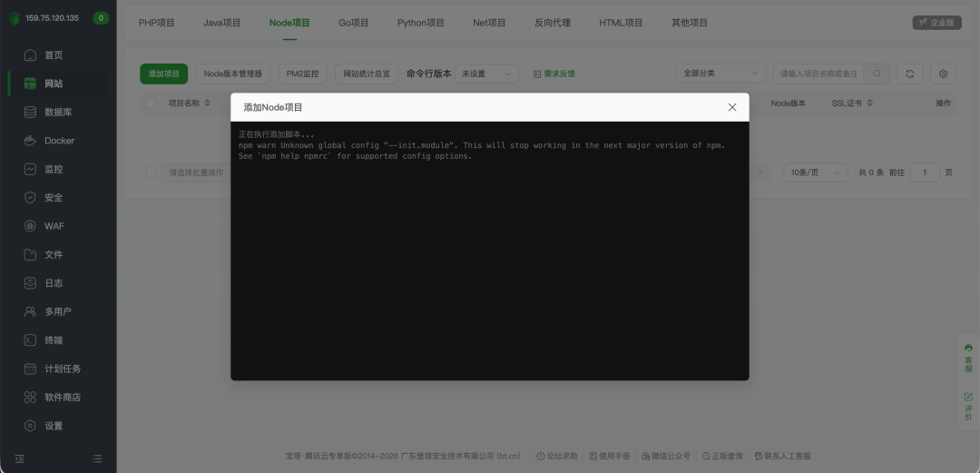Click the folder icon beside 文件

(x=30, y=254)
